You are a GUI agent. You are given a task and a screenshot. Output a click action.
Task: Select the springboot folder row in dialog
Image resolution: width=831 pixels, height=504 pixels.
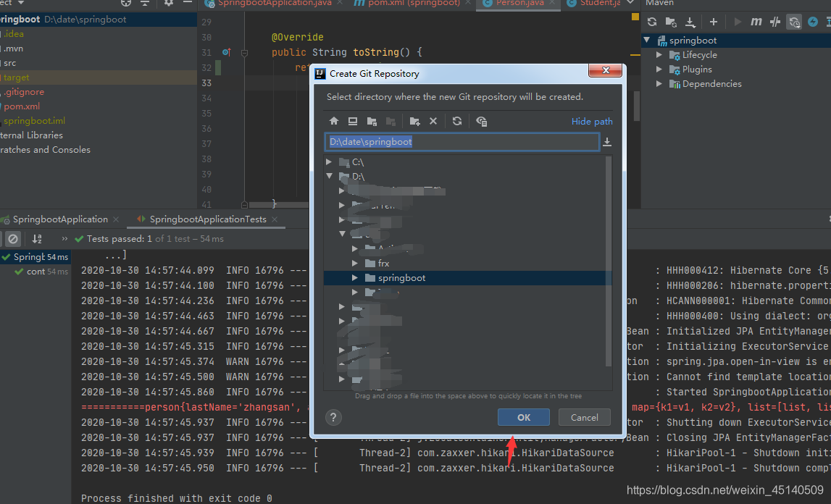tap(467, 277)
